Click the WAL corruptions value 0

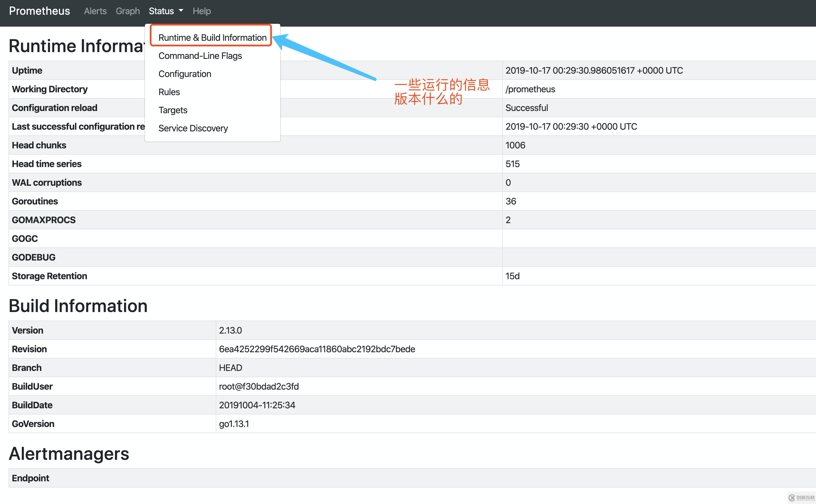pyautogui.click(x=508, y=182)
